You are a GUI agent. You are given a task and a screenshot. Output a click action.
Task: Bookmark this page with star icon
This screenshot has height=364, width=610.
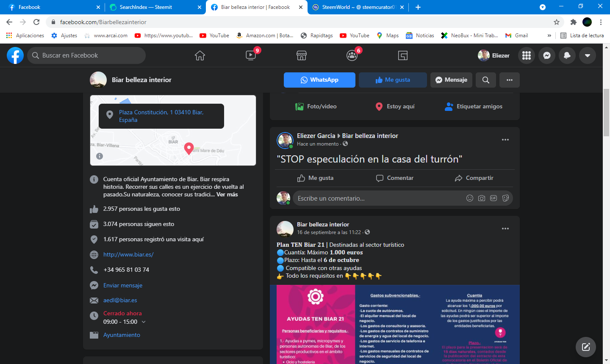557,22
